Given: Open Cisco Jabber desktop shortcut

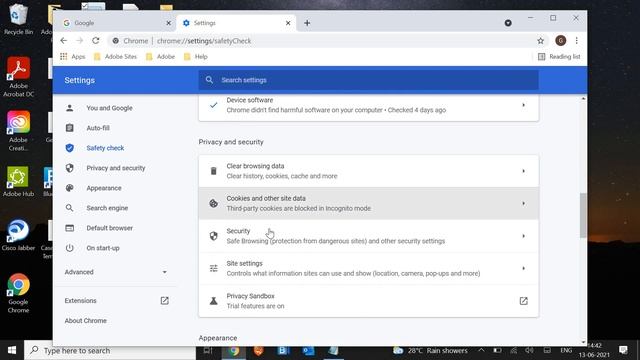Looking at the screenshot, I should coord(18,235).
